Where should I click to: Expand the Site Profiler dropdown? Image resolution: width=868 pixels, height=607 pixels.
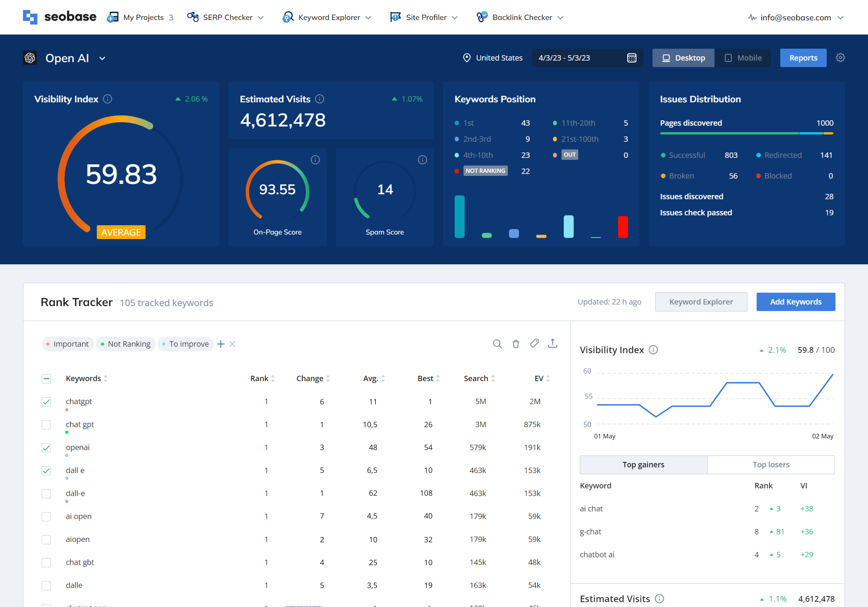455,18
